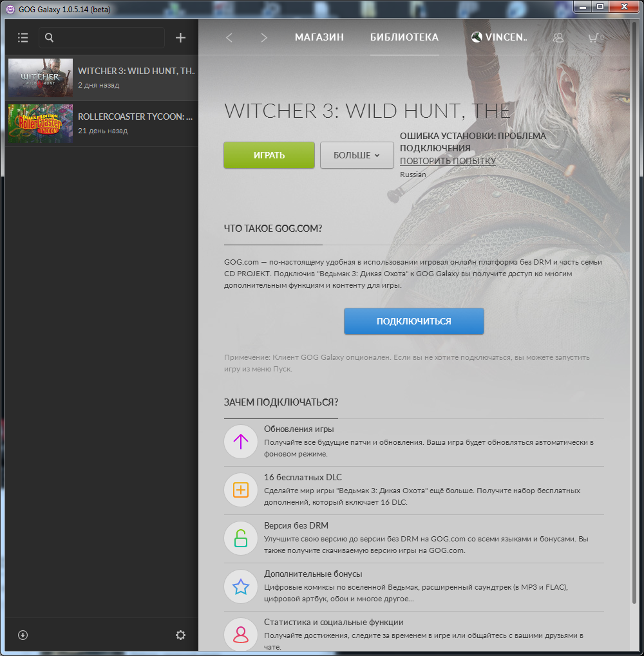The height and width of the screenshot is (656, 644).
Task: Click the 16 бесплатных DLC title
Action: pos(303,478)
